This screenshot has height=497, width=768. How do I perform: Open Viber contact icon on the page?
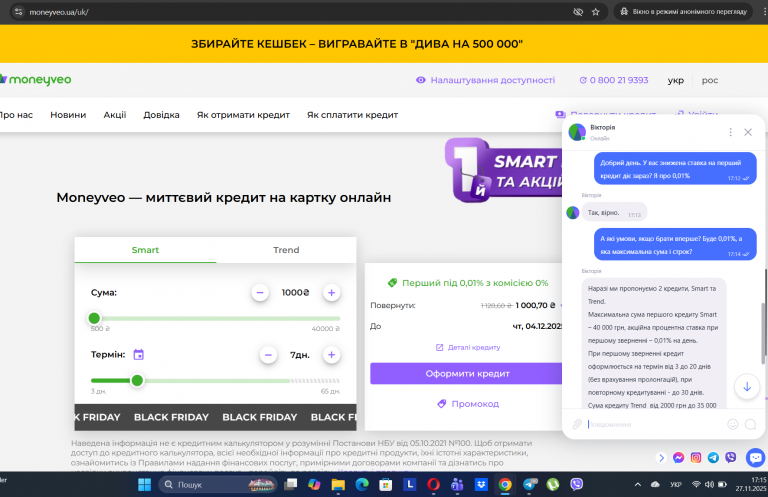point(731,458)
